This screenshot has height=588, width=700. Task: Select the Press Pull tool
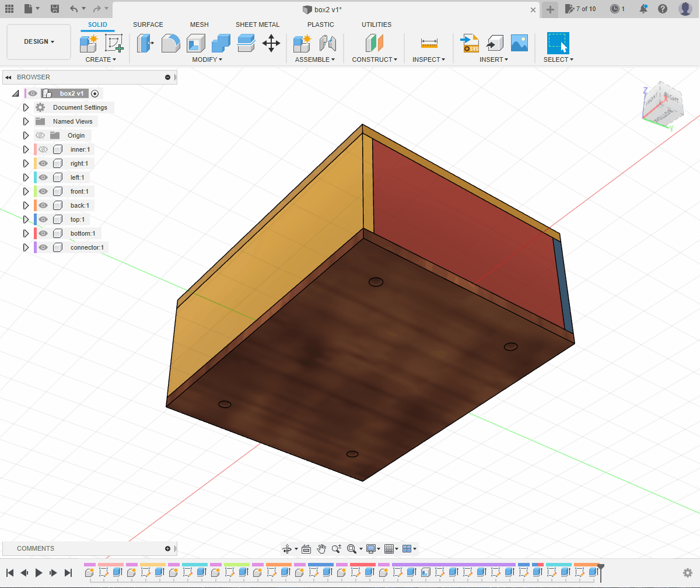[145, 43]
